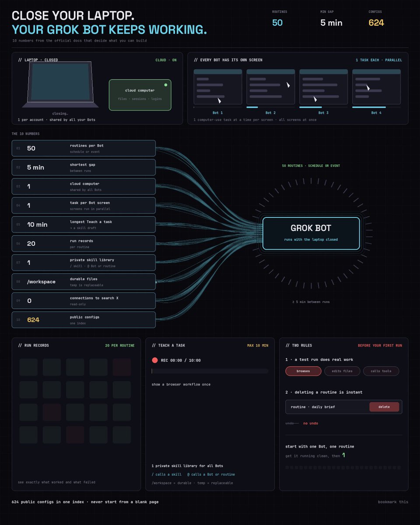This screenshot has width=420, height=525.
Task: Open the Bot 4 screen thumbnail
Action: (x=376, y=87)
